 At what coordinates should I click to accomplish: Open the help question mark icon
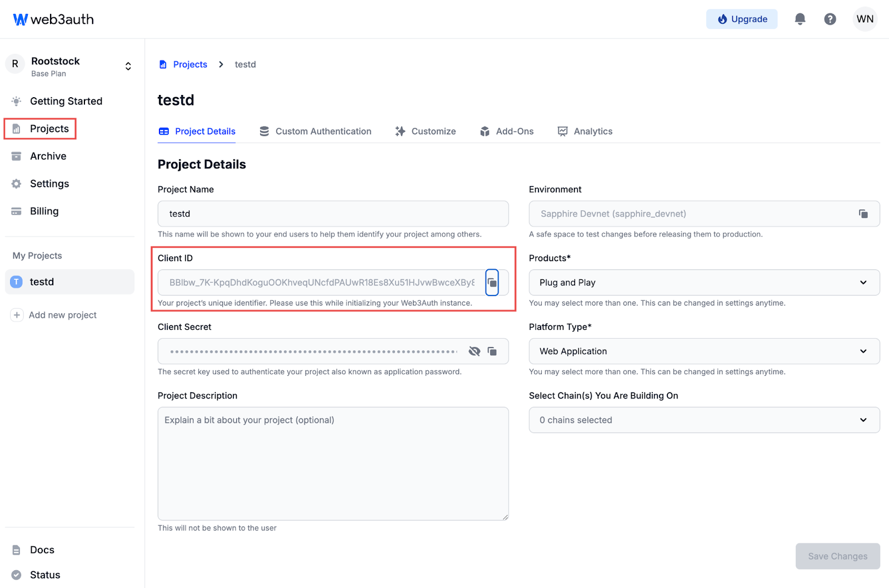pos(830,19)
